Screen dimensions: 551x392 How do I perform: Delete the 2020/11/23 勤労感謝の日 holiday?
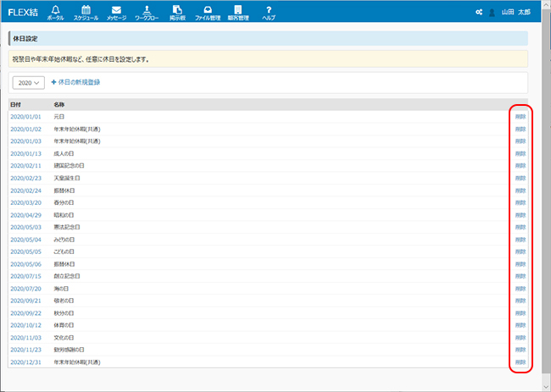[520, 350]
